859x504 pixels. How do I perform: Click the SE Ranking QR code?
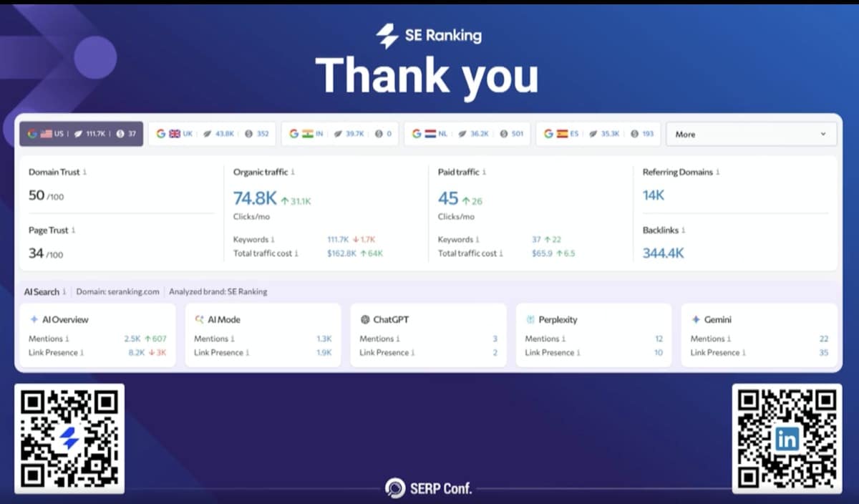pos(69,438)
